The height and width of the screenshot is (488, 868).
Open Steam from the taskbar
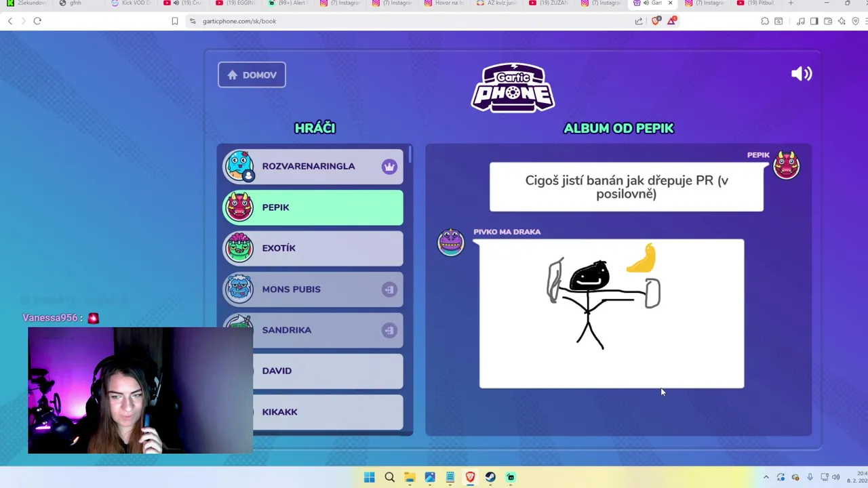coord(490,477)
